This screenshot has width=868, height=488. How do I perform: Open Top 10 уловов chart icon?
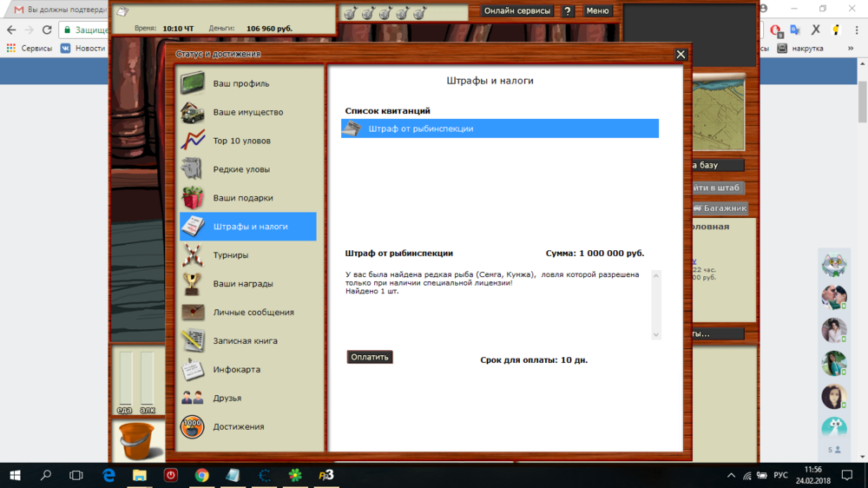pyautogui.click(x=192, y=141)
